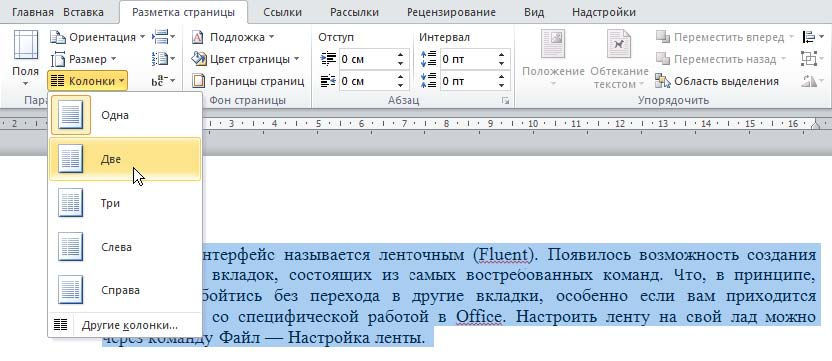Click the right indent icon
Image resolution: width=832 pixels, height=361 pixels.
328,81
